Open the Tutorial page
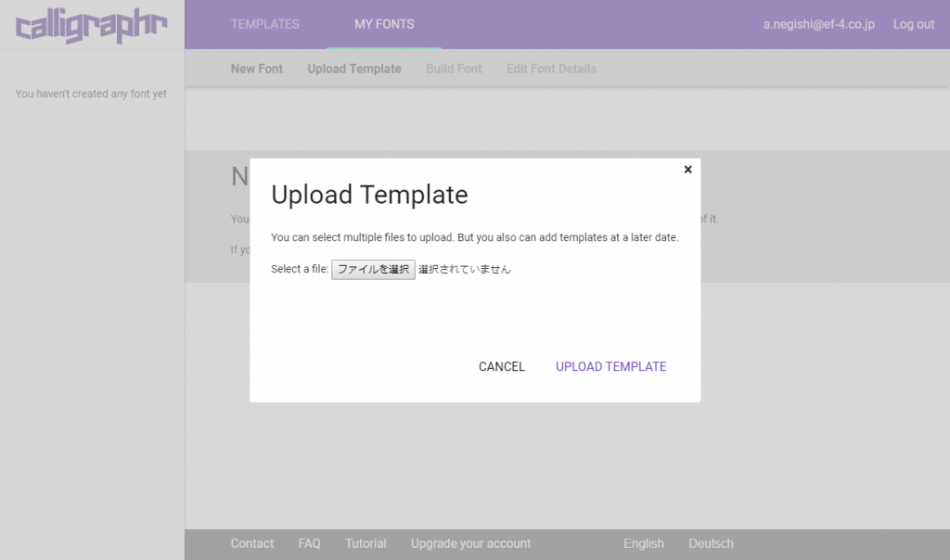This screenshot has width=950, height=560. 366,543
